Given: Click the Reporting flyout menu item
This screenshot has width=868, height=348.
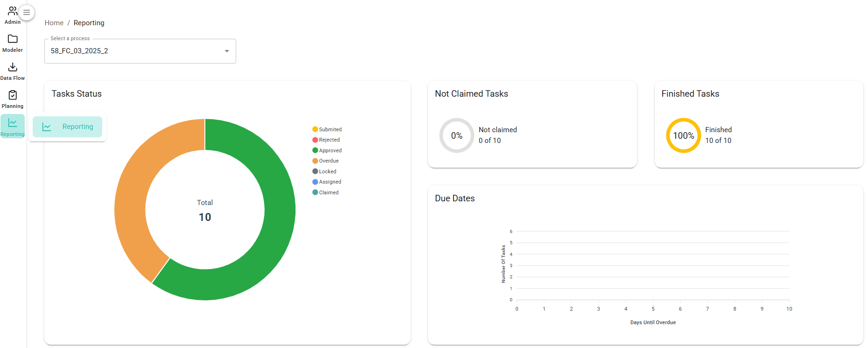Looking at the screenshot, I should [68, 127].
